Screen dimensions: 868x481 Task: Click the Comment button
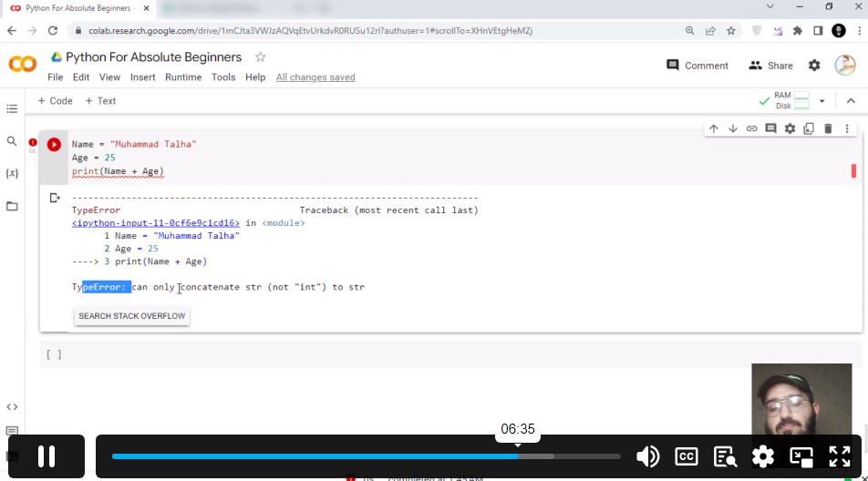697,66
